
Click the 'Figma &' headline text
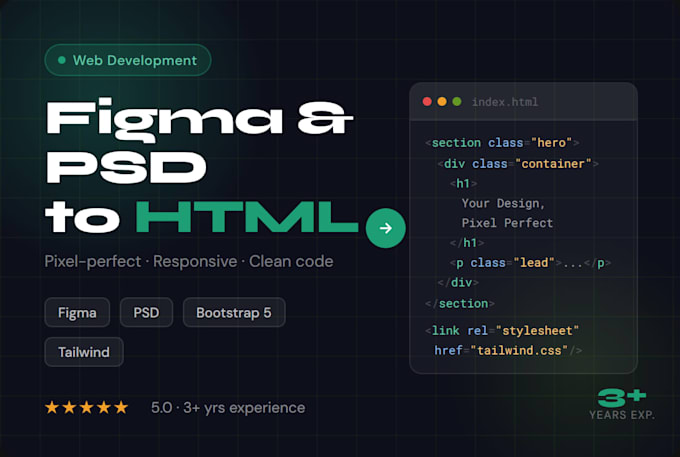click(x=199, y=120)
